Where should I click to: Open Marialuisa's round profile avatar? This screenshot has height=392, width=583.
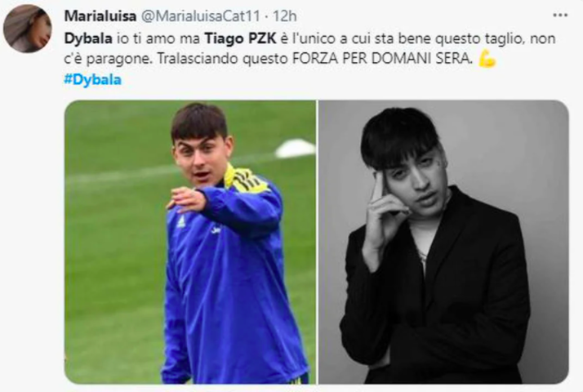tap(27, 29)
